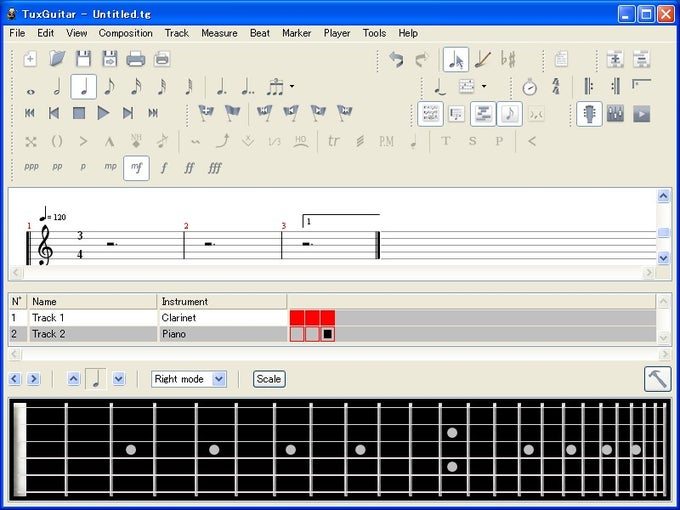
Task: Open the mixer panel
Action: tap(615, 114)
